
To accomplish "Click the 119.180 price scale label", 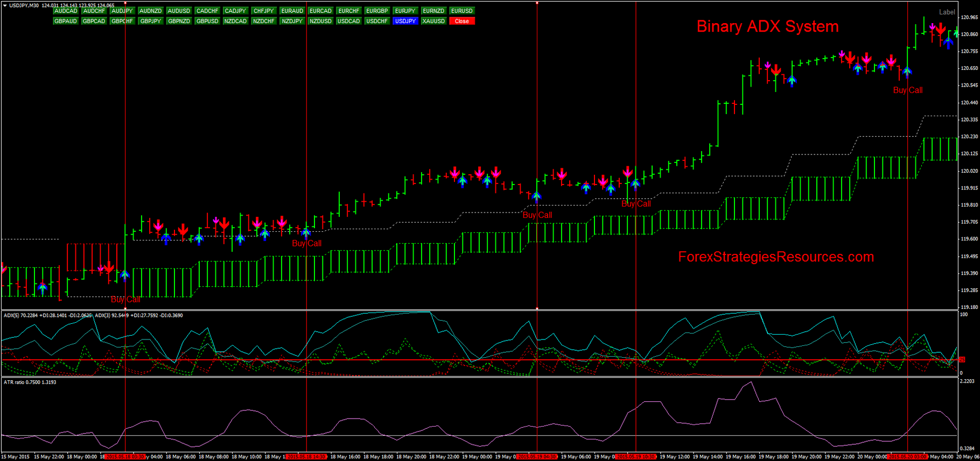I will [969, 307].
